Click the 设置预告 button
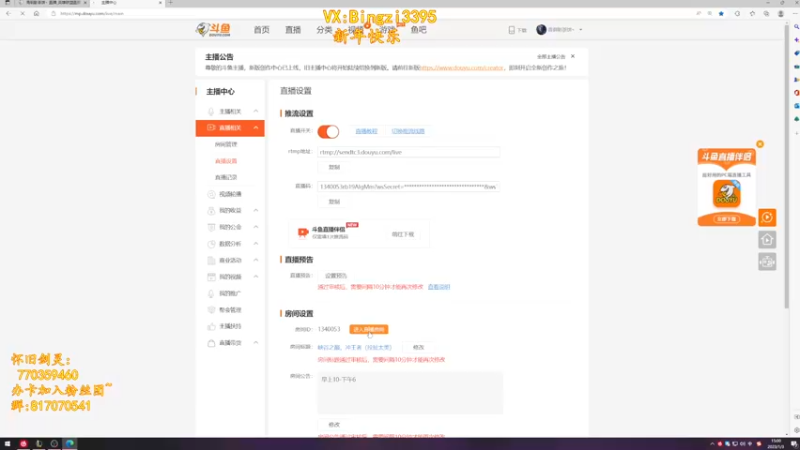The image size is (800, 450). 336,276
